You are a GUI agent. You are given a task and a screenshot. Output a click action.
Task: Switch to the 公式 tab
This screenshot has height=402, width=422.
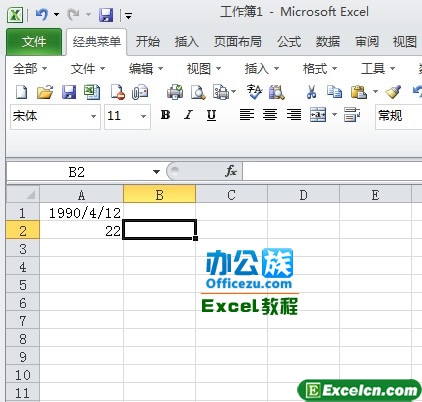pos(289,42)
